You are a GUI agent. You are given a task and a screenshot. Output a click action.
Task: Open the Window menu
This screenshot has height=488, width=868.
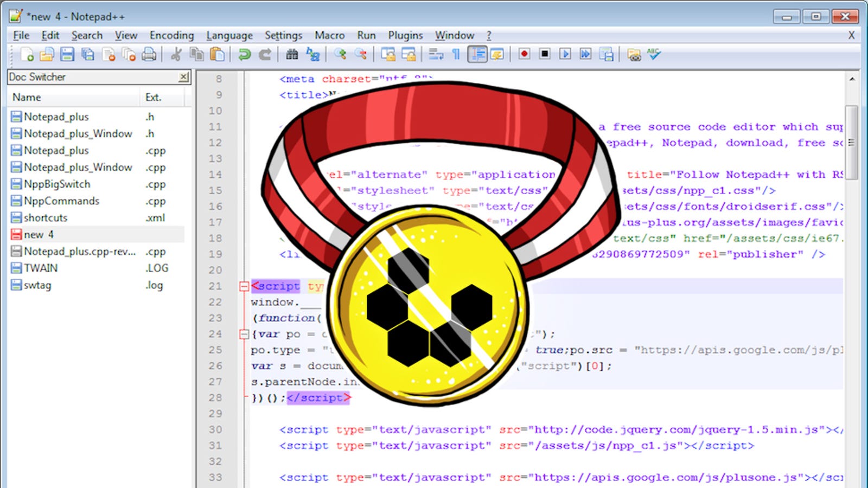click(x=455, y=35)
